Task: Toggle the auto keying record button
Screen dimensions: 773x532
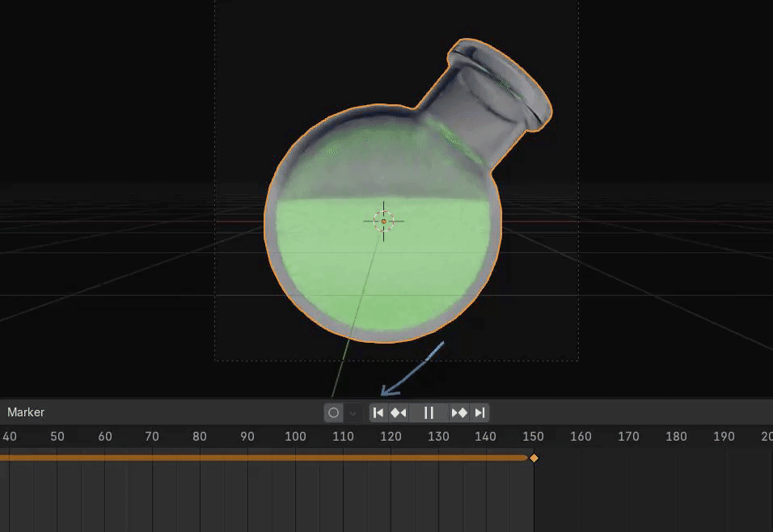Action: [333, 412]
